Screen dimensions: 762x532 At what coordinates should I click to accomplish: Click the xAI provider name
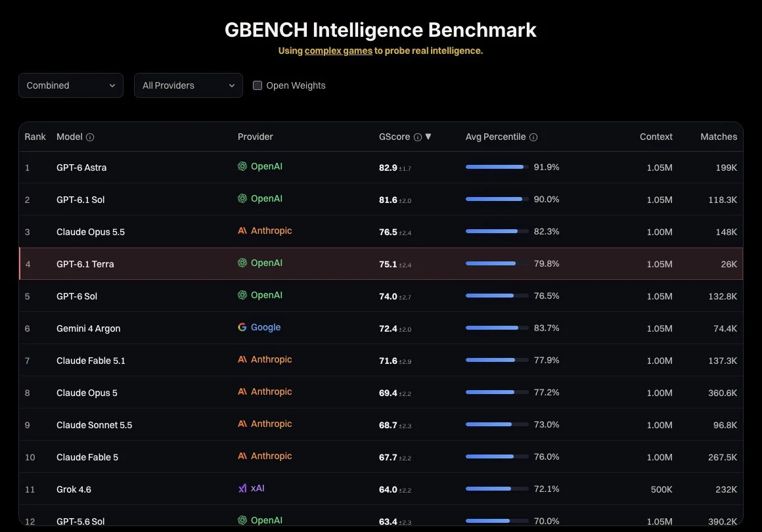(x=258, y=488)
